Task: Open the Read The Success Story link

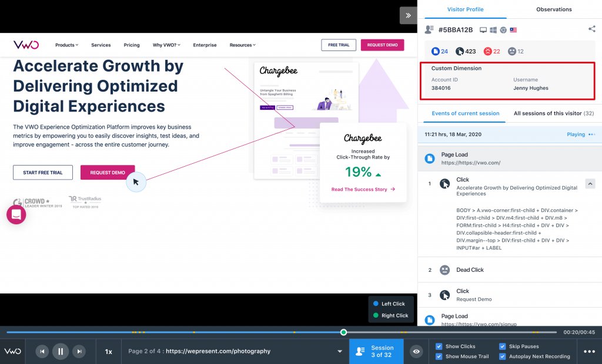Action: click(x=363, y=189)
